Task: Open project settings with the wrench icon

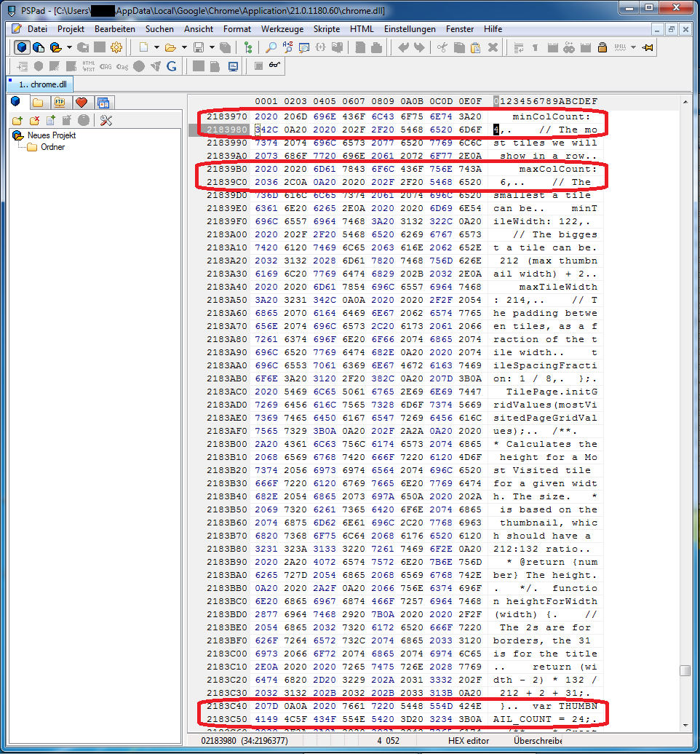Action: point(106,121)
